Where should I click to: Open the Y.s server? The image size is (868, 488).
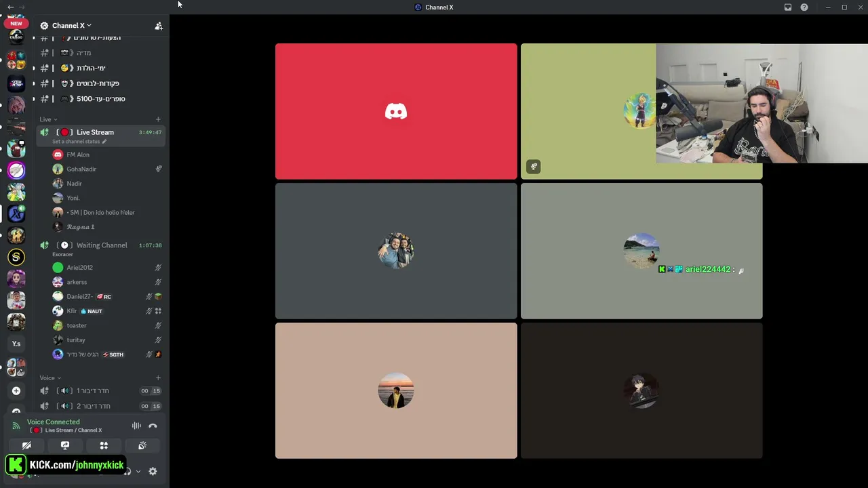(x=16, y=344)
